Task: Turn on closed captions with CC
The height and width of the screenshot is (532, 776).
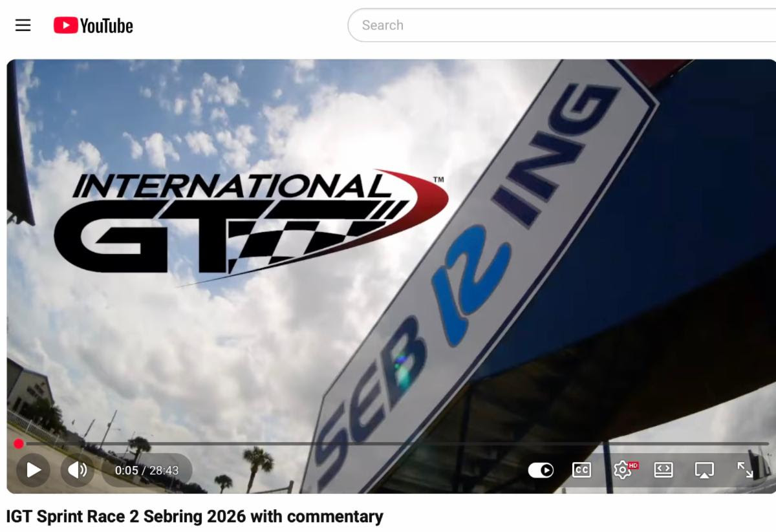Action: point(581,470)
